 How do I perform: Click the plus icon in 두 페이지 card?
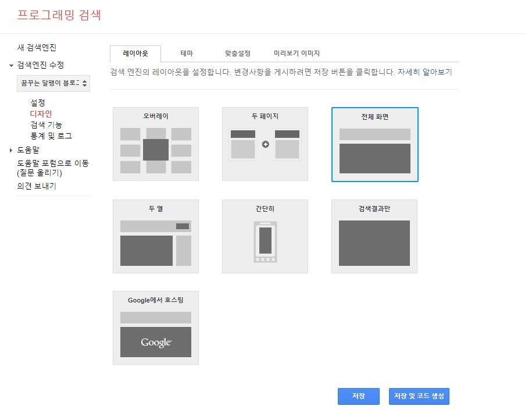click(x=266, y=144)
